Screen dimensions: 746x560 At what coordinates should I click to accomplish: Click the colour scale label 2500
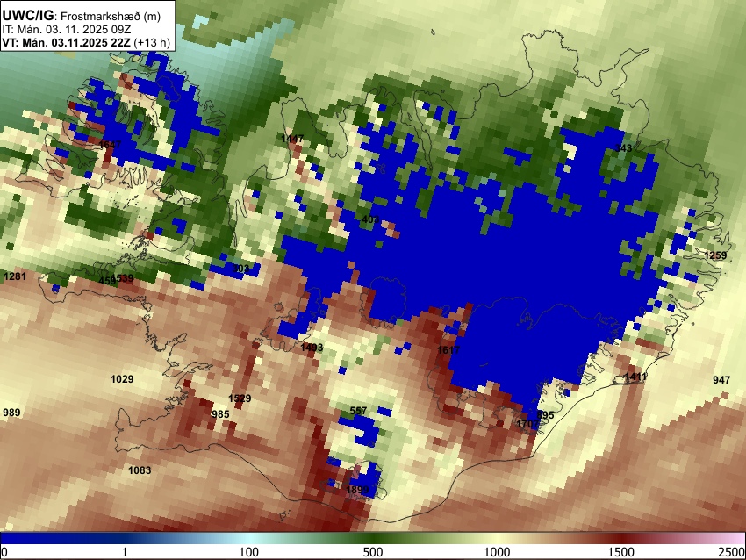tap(733, 552)
